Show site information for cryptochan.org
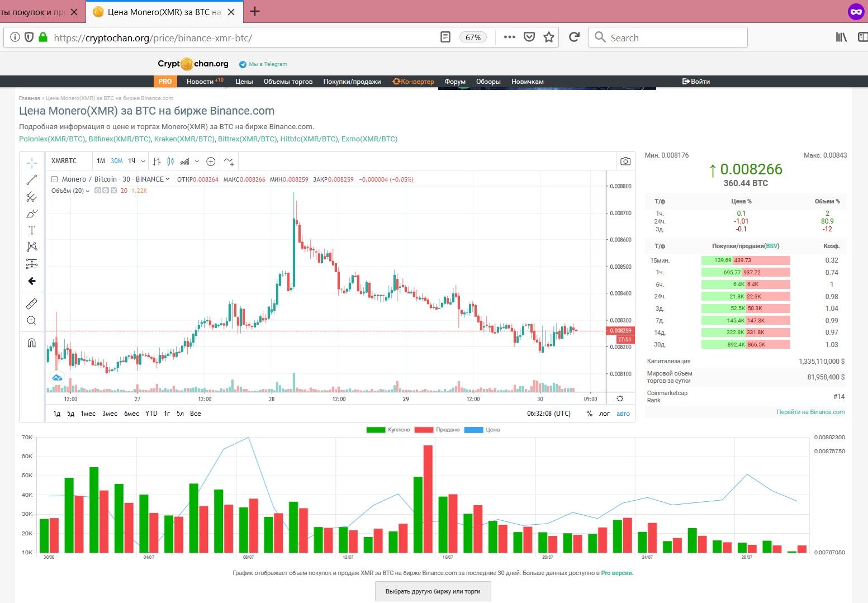This screenshot has width=868, height=603. click(x=15, y=37)
